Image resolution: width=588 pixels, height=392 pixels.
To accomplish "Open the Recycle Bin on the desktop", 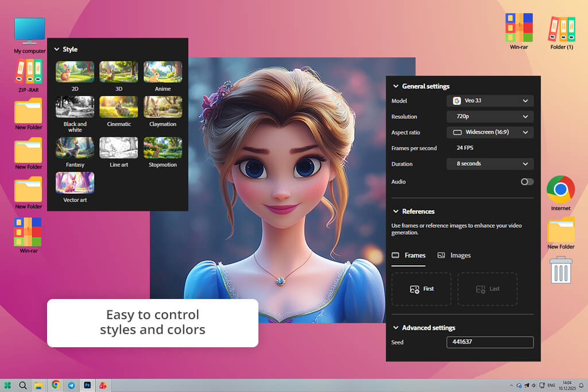I will (560, 270).
